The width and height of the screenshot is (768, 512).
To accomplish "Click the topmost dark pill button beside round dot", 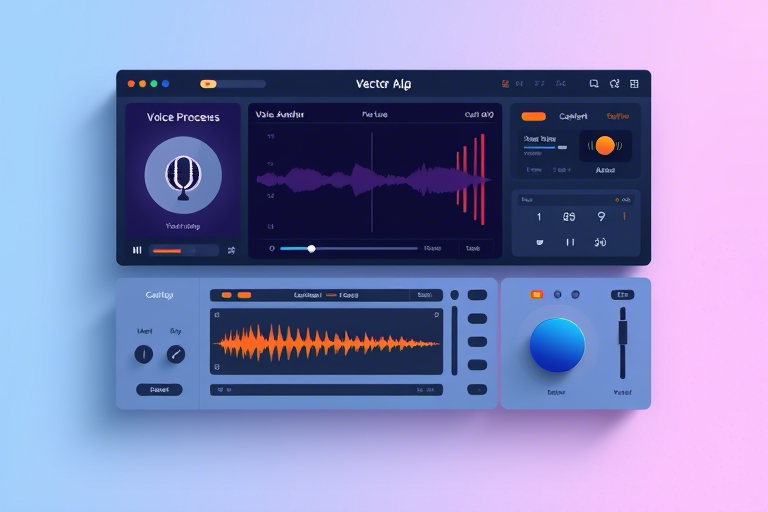I will [x=477, y=295].
